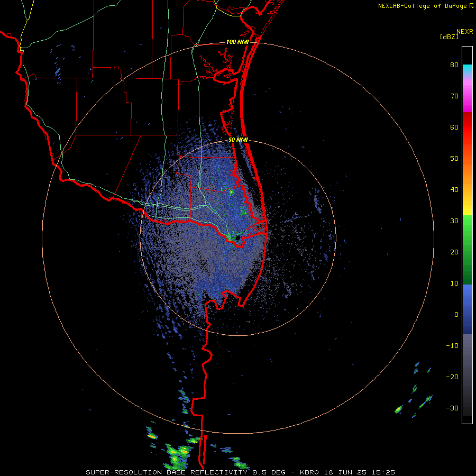Viewport: 476px width, 476px height.
Task: Click the 10 dBZ scale value
Action: tap(454, 283)
